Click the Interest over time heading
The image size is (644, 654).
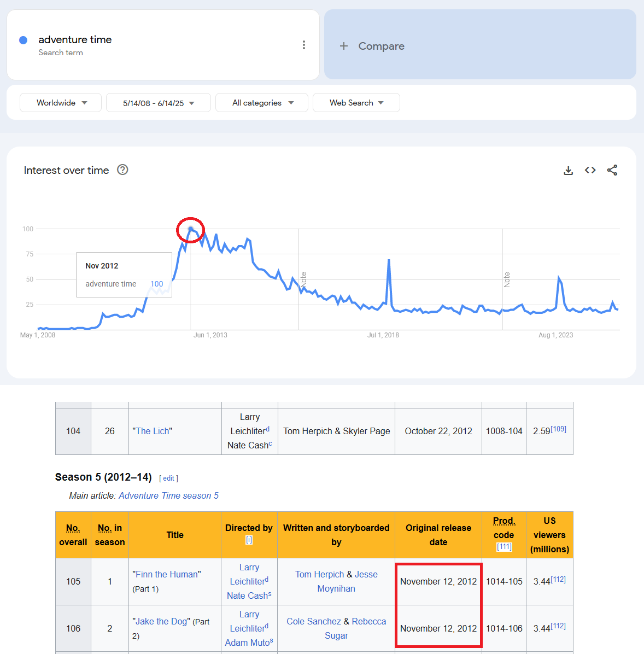[66, 170]
